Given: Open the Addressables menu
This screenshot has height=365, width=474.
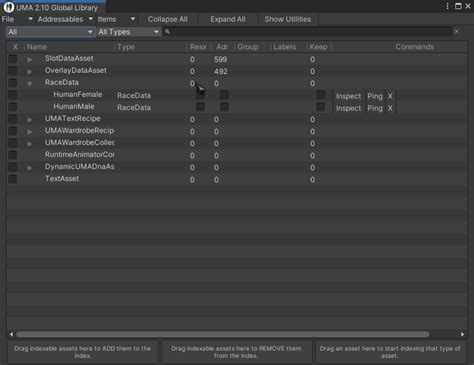Looking at the screenshot, I should [65, 19].
